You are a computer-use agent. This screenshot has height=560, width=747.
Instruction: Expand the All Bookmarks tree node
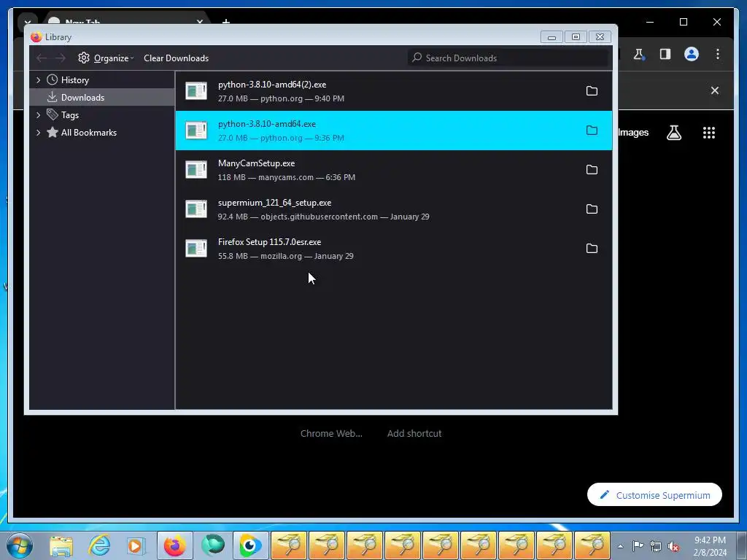[x=38, y=133]
